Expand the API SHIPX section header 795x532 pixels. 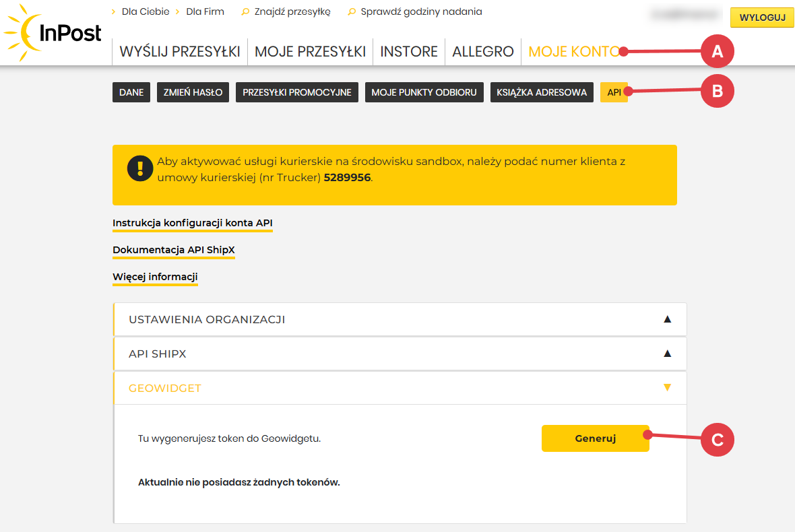tap(400, 354)
